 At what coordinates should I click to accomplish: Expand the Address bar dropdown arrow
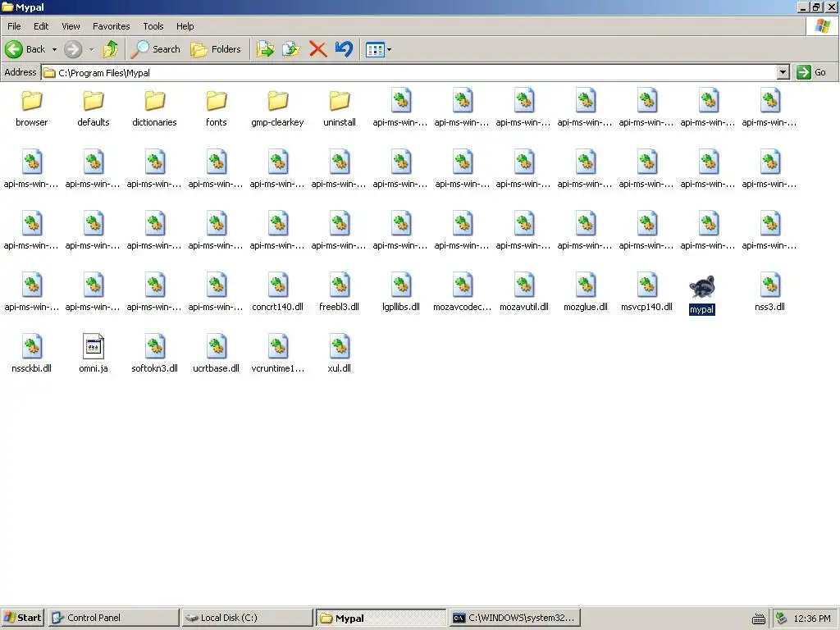[x=783, y=72]
